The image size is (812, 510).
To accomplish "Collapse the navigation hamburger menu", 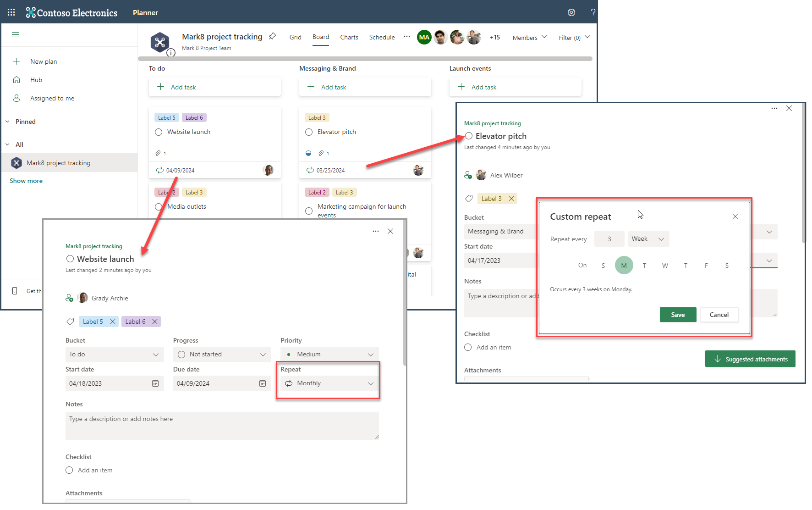I will (16, 35).
